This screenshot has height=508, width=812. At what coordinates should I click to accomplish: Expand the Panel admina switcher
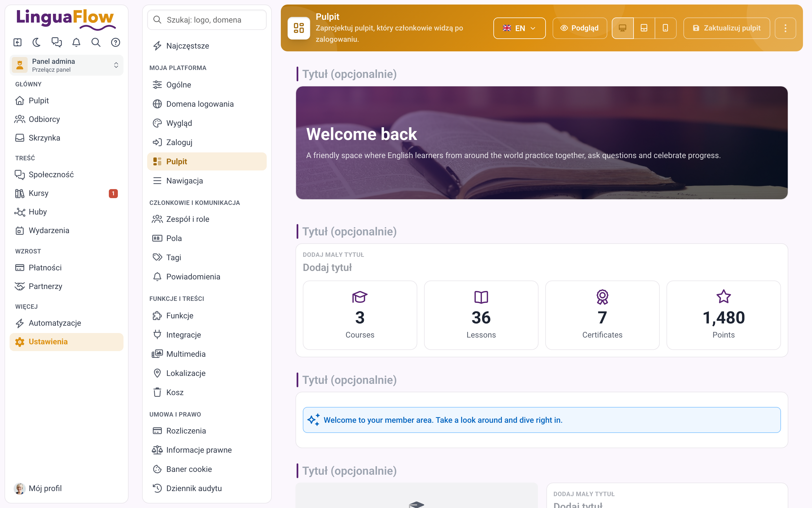click(x=67, y=65)
